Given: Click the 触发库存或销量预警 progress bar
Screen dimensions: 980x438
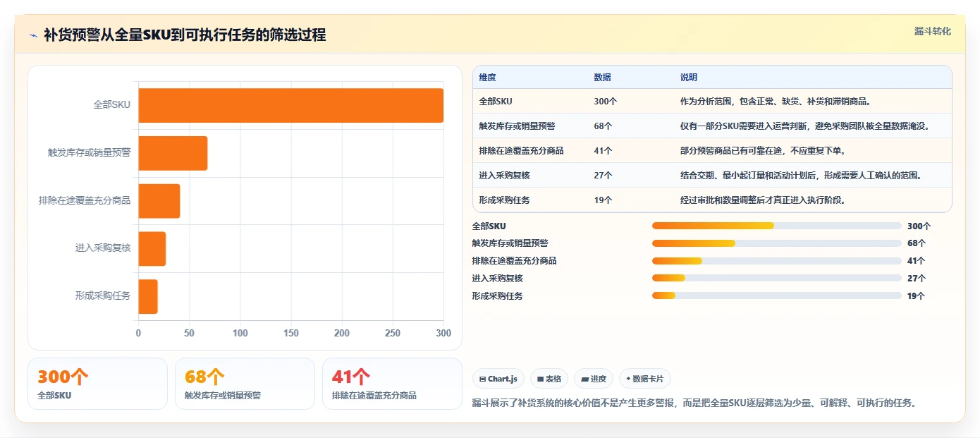Looking at the screenshot, I should 776,243.
